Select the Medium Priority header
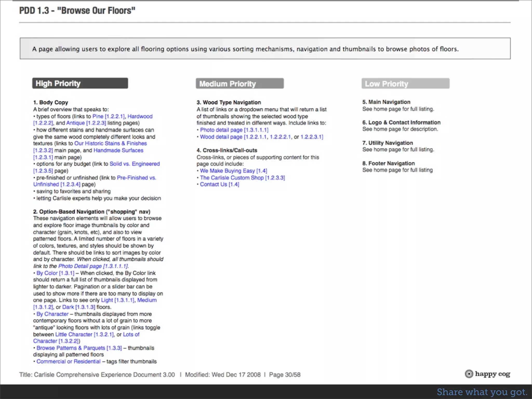The image size is (532, 399). pos(240,84)
